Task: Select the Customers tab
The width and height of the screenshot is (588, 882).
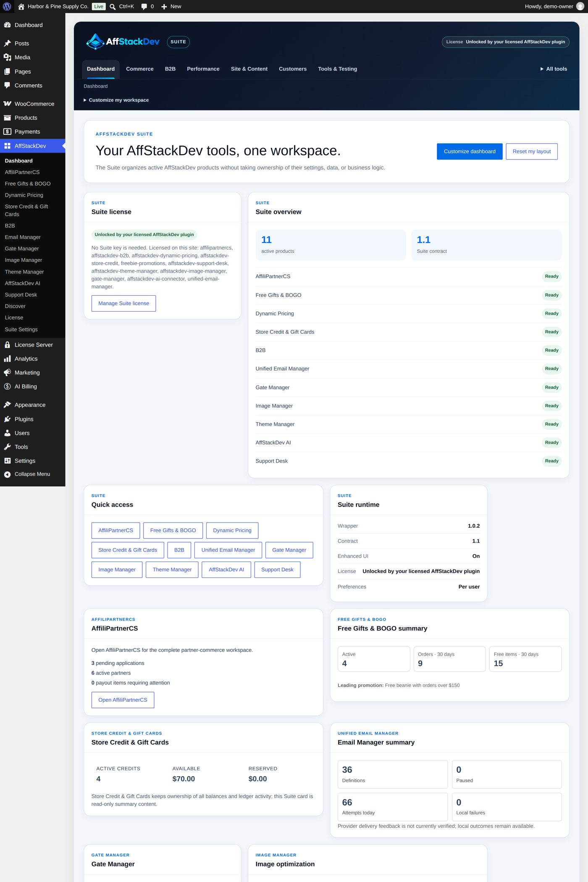Action: pos(293,69)
